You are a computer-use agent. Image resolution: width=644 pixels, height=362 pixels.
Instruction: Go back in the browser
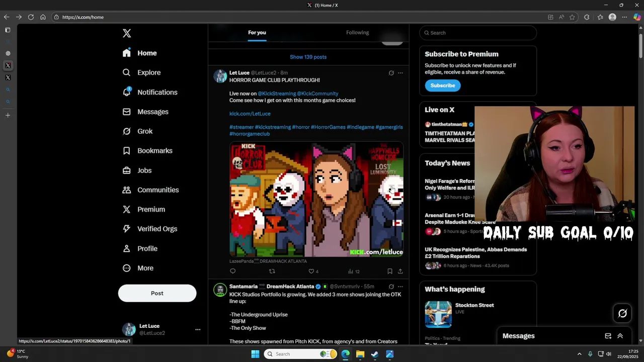[7, 17]
